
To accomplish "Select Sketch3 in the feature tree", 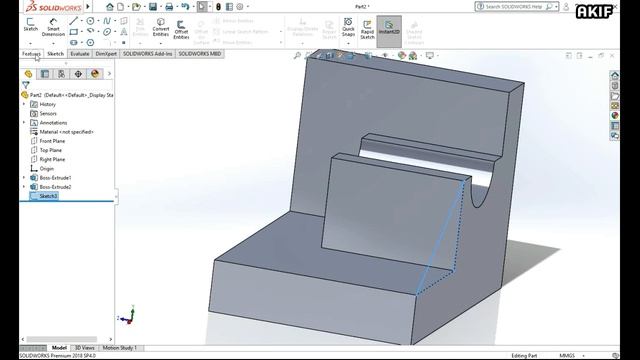I will (44, 196).
